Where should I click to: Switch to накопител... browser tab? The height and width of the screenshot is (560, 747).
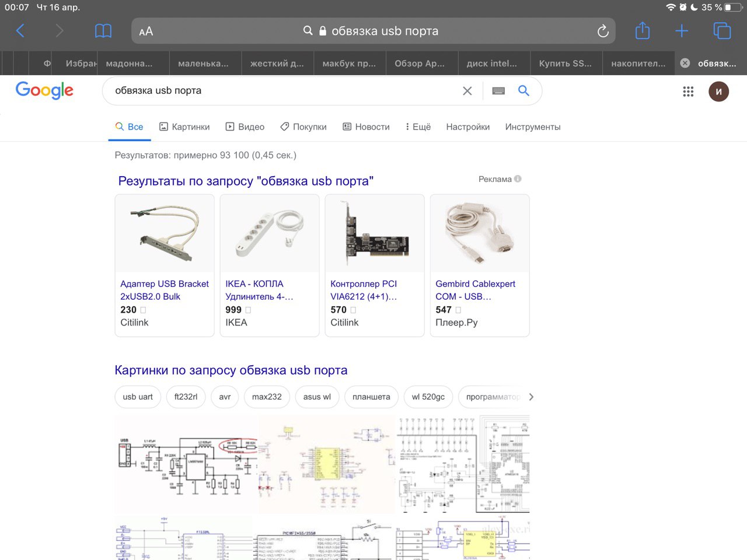(638, 63)
